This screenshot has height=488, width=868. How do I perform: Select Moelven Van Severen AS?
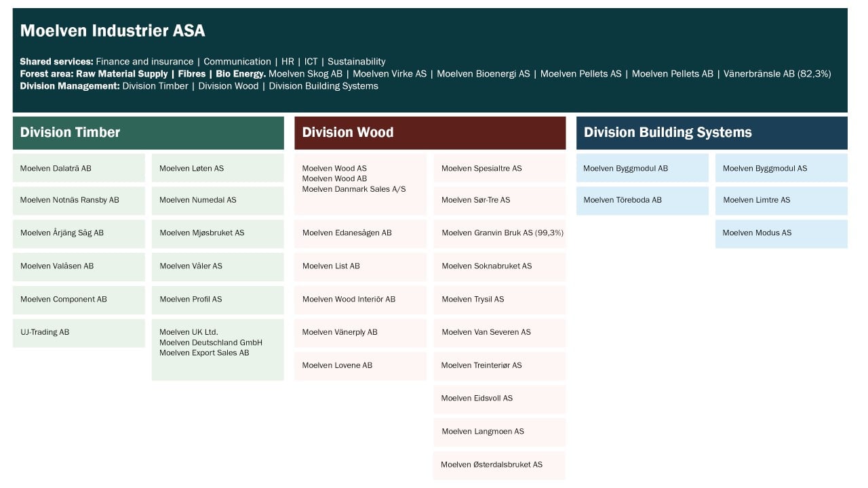coord(500,333)
